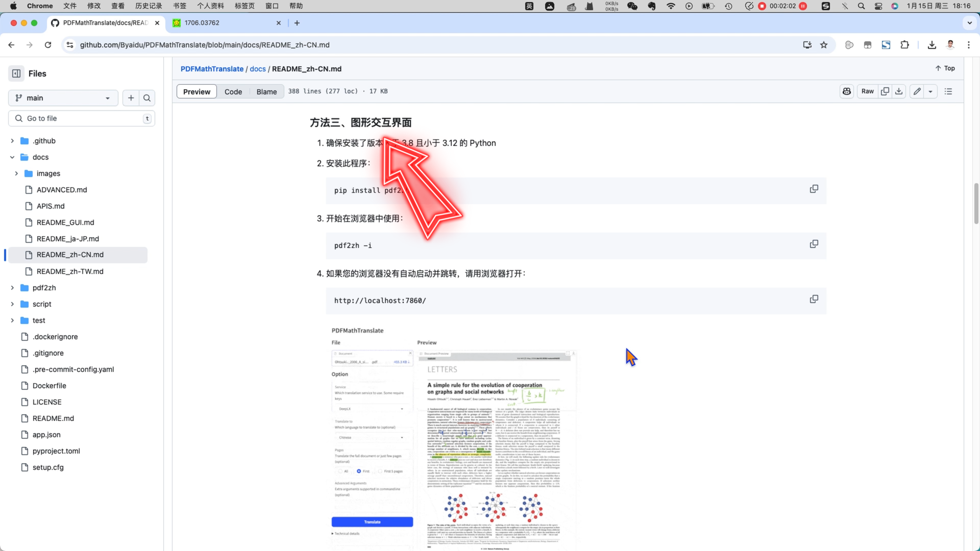Click the address bar URL
Image resolution: width=980 pixels, height=551 pixels.
click(204, 45)
